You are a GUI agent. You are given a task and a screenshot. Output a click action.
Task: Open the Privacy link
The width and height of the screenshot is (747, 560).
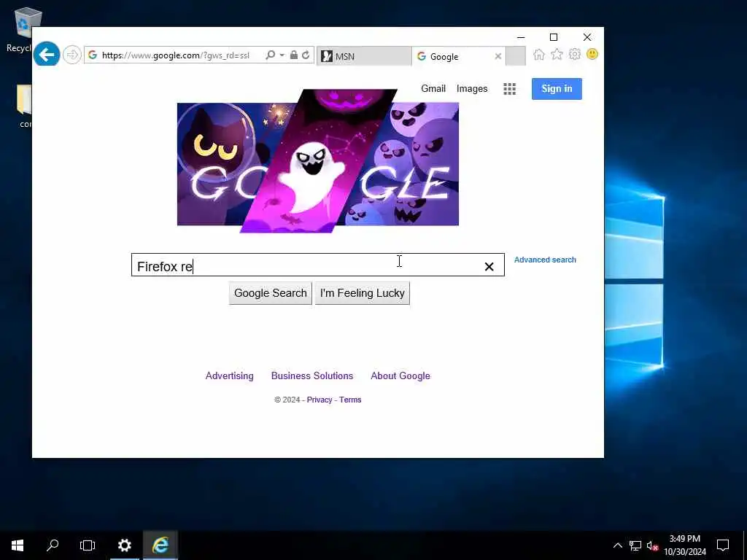pyautogui.click(x=320, y=400)
